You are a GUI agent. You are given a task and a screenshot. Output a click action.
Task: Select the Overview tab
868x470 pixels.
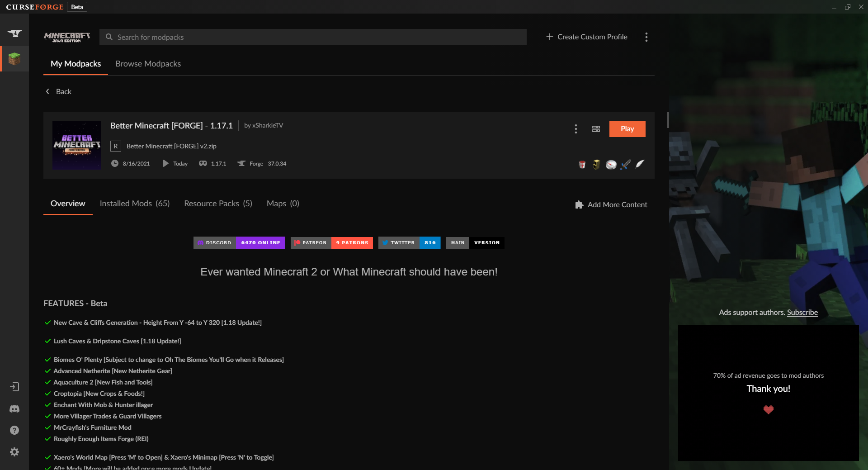[68, 204]
